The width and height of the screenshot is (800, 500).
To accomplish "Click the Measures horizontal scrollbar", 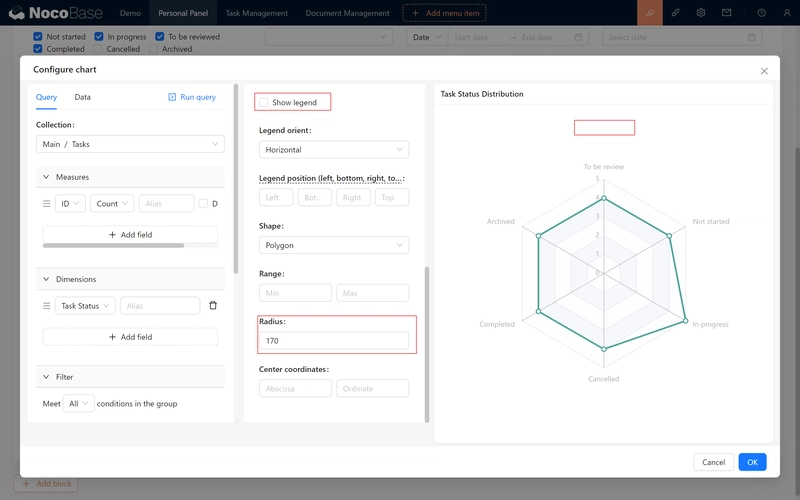I will [113, 245].
